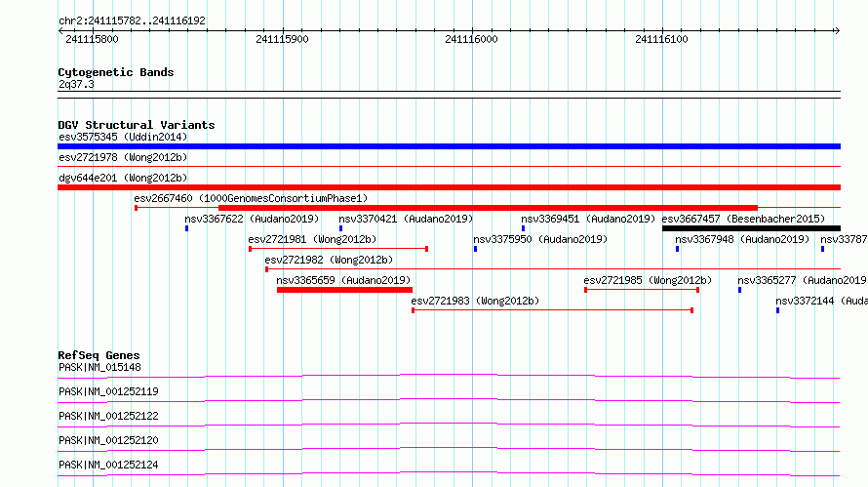Click the DGV Structural Variants track title
868x487 pixels.
pyautogui.click(x=137, y=125)
